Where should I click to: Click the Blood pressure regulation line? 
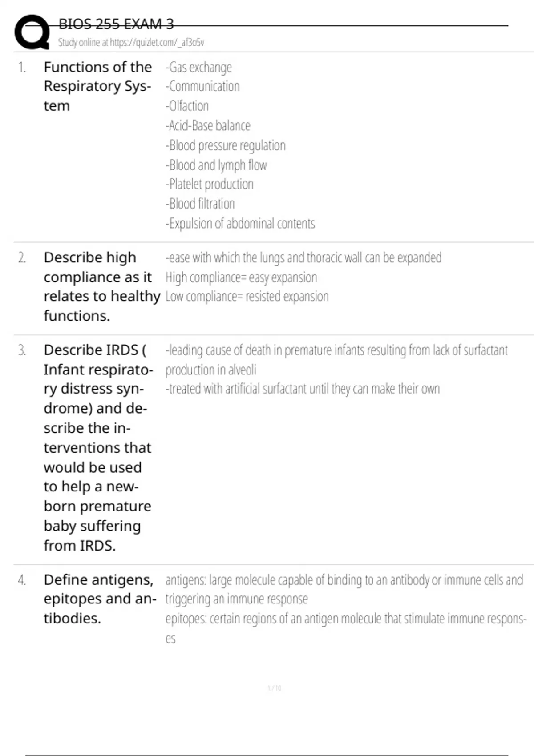[x=226, y=145]
